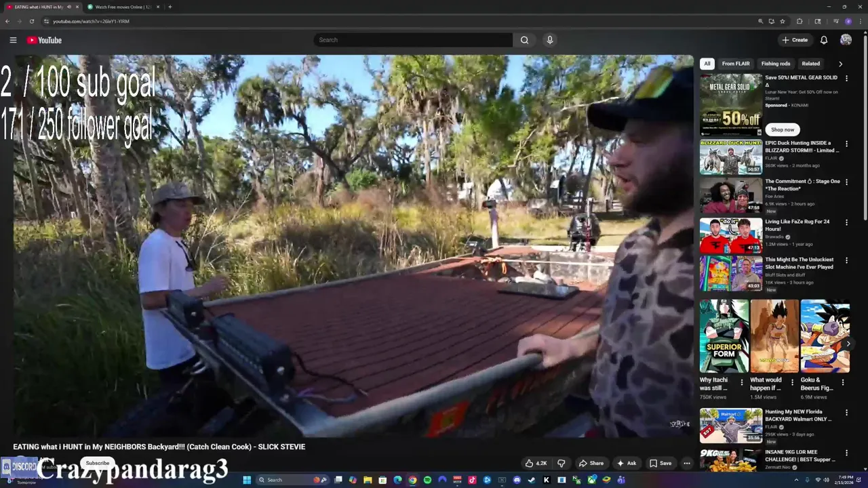This screenshot has height=488, width=868.
Task: Mute the YouTube tab via speaker icon
Action: coord(69,7)
